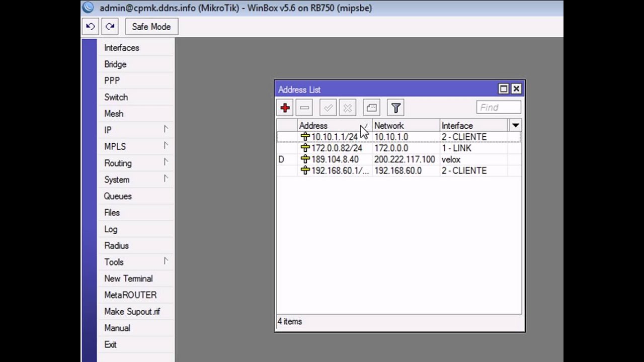This screenshot has width=644, height=362.
Task: Click the funnel Filter icon
Action: 395,108
